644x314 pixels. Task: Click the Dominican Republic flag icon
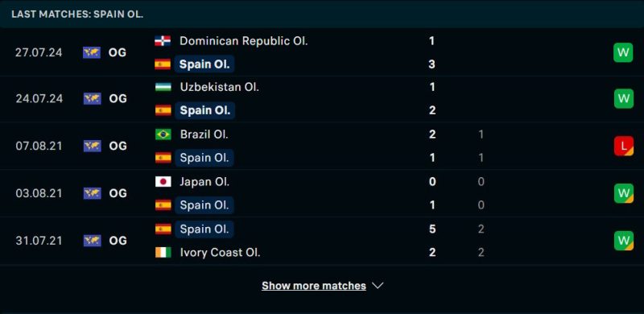coord(163,41)
